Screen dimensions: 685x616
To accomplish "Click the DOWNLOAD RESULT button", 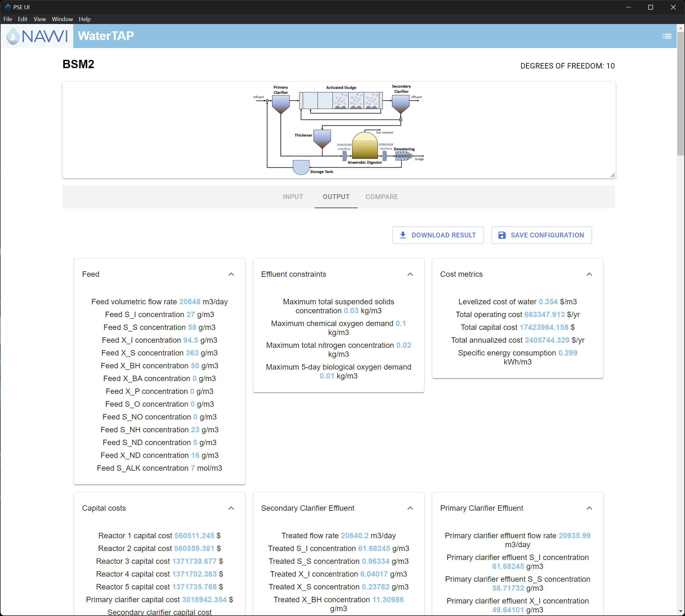I will click(x=438, y=235).
